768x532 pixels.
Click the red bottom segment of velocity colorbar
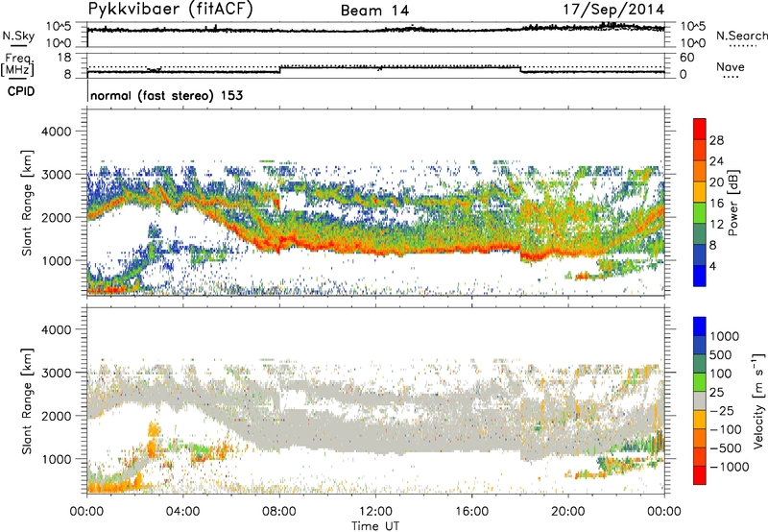[x=700, y=475]
